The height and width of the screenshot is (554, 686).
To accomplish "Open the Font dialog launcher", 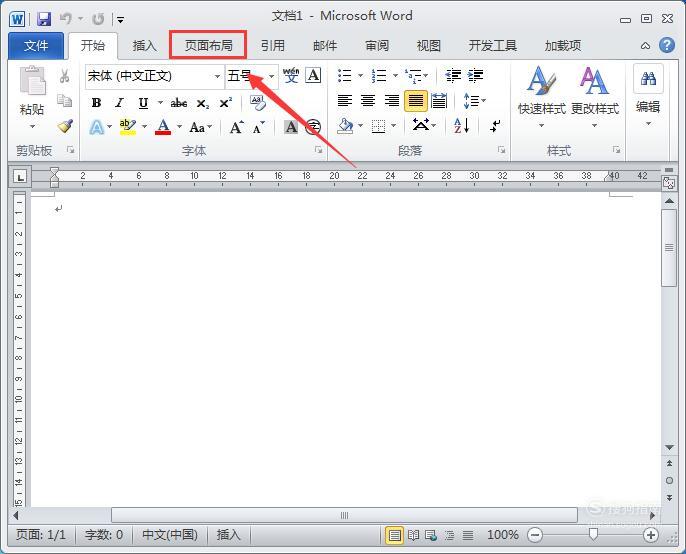I will click(318, 150).
